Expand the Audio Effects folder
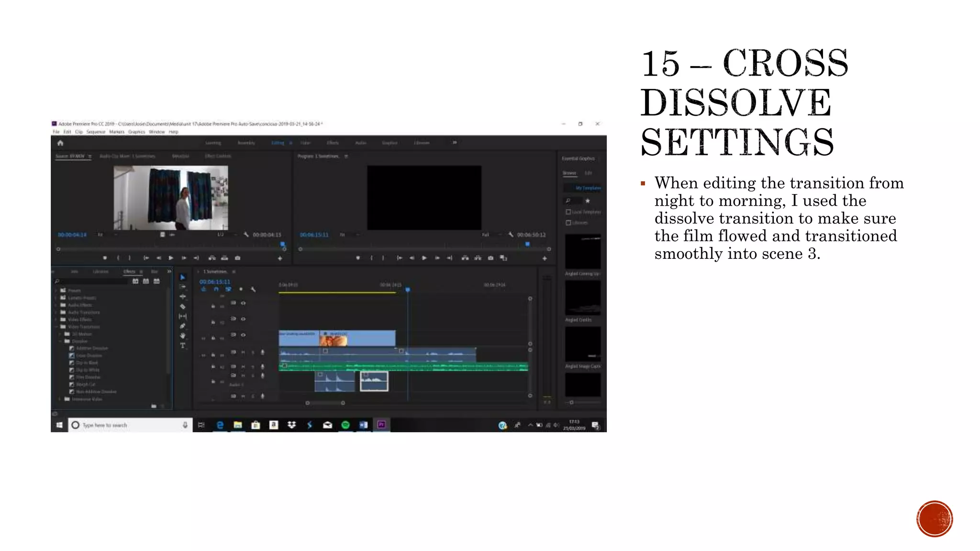This screenshot has width=980, height=551. pos(56,305)
